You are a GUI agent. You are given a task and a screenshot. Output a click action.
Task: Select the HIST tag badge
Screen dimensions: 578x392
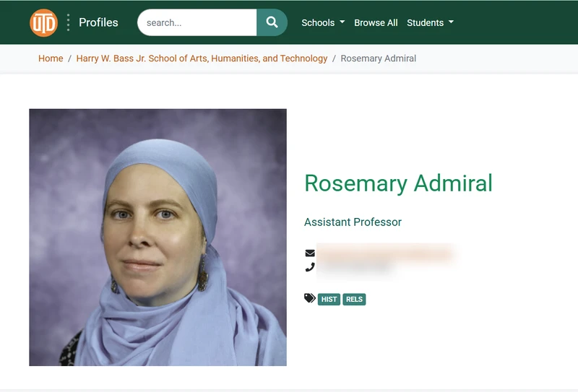[x=329, y=299]
